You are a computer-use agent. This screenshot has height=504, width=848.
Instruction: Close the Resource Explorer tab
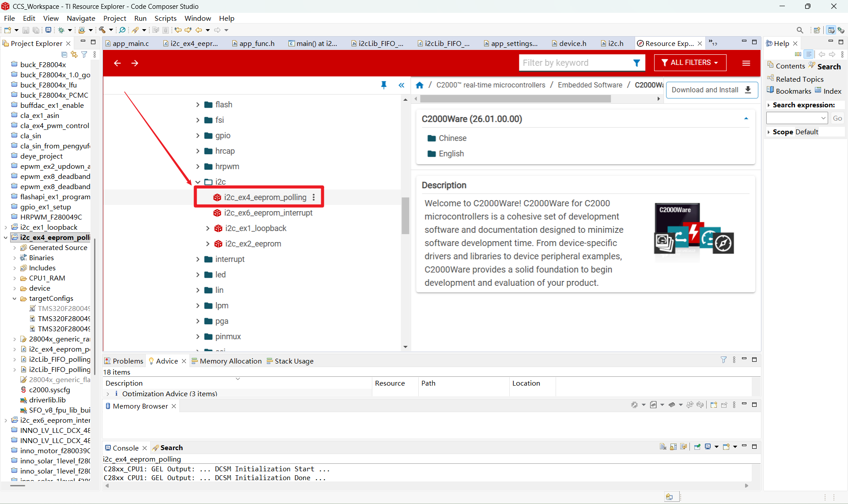700,43
